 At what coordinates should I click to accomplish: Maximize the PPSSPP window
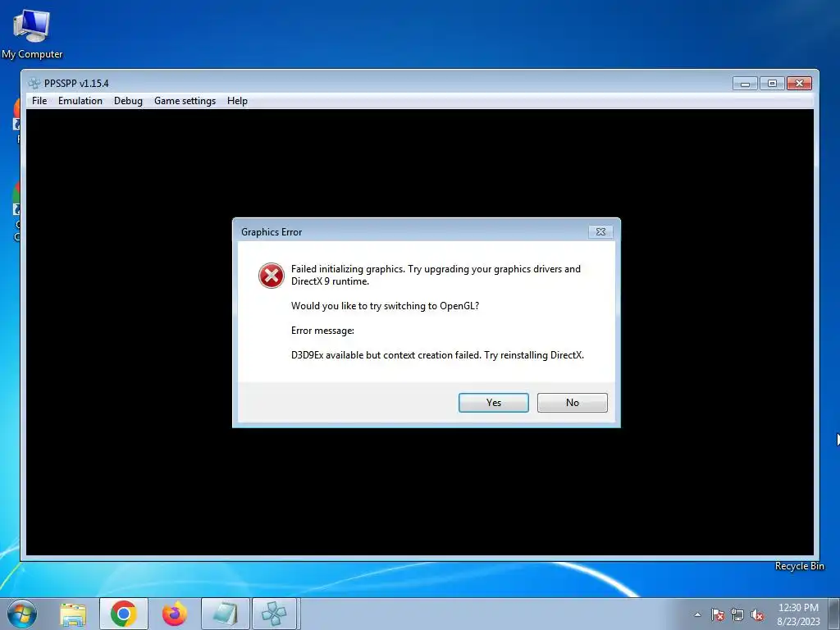pyautogui.click(x=772, y=84)
